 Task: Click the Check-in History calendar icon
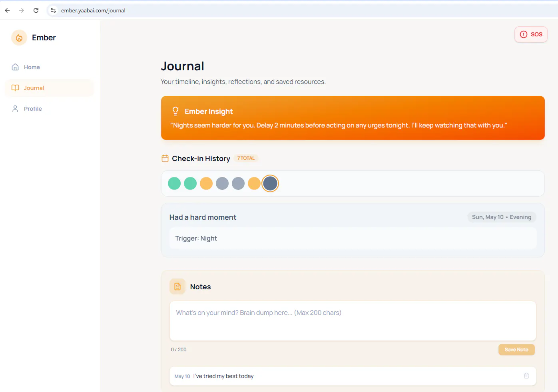coord(165,158)
